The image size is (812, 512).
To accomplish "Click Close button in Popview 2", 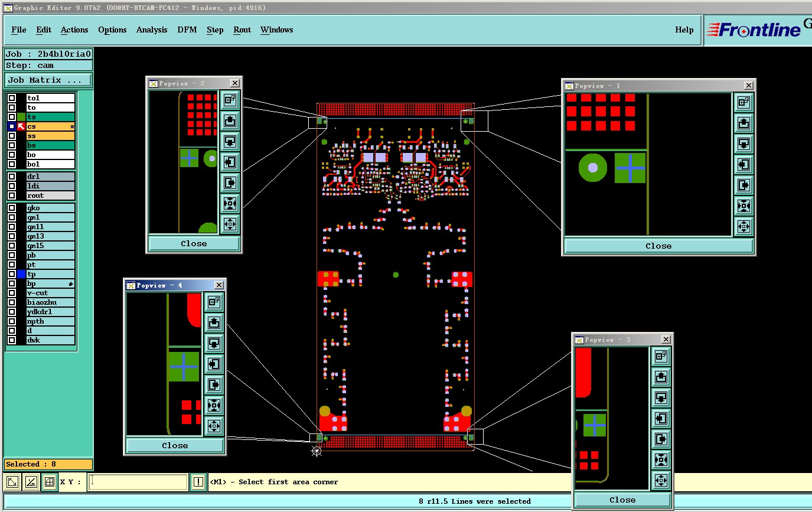I will point(194,243).
